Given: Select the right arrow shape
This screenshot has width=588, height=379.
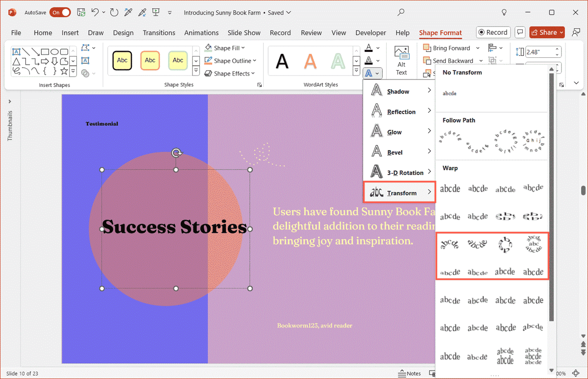Looking at the screenshot, I should tap(45, 61).
